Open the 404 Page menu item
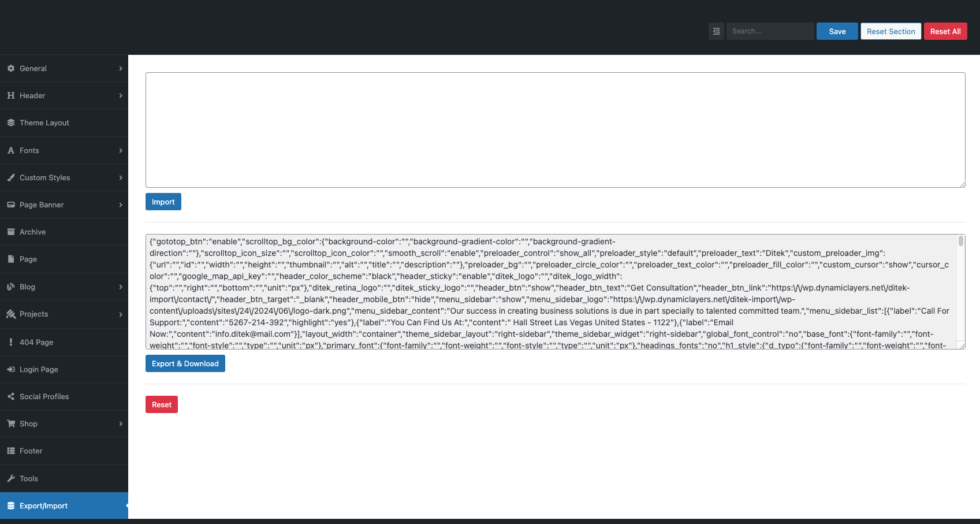 (64, 342)
